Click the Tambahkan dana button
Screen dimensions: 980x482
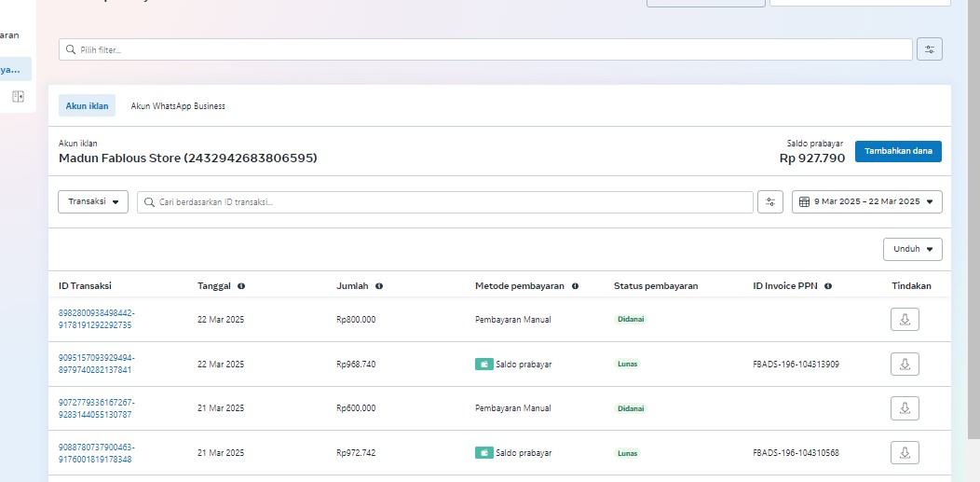pos(897,151)
